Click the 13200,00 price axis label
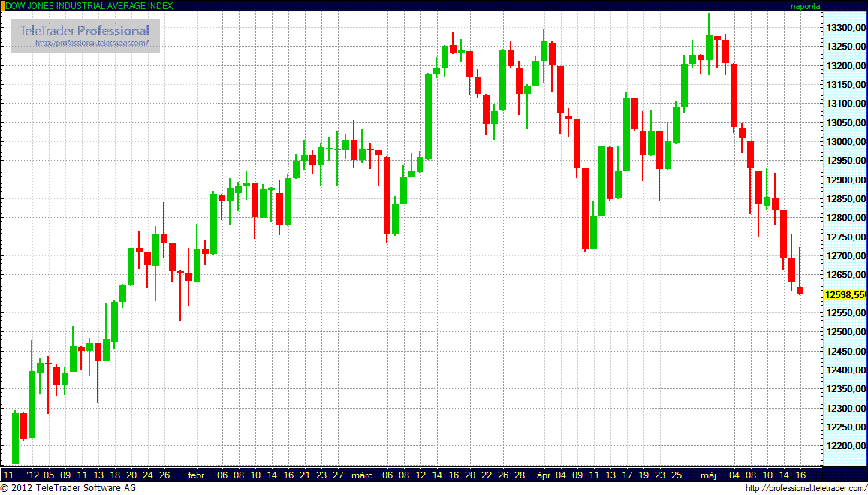The height and width of the screenshot is (495, 868). click(845, 66)
